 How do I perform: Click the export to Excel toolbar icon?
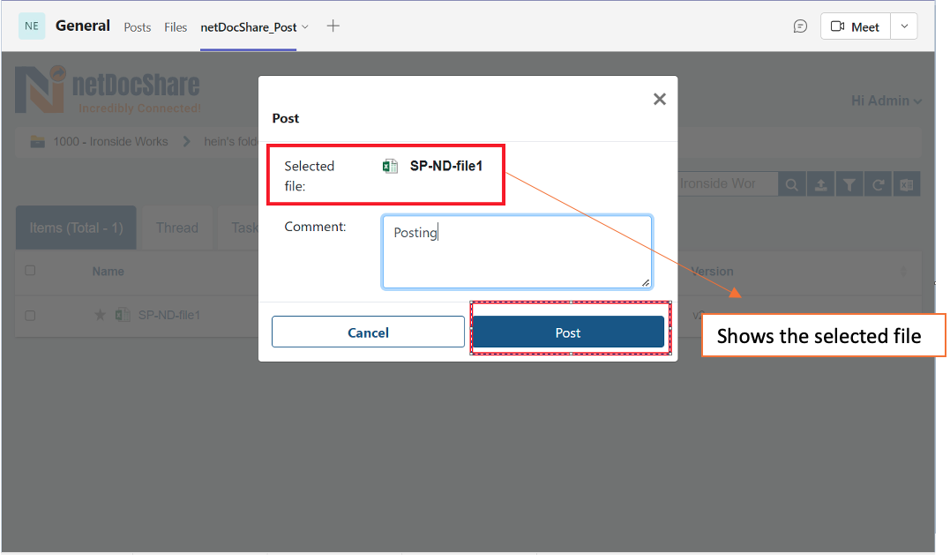907,184
